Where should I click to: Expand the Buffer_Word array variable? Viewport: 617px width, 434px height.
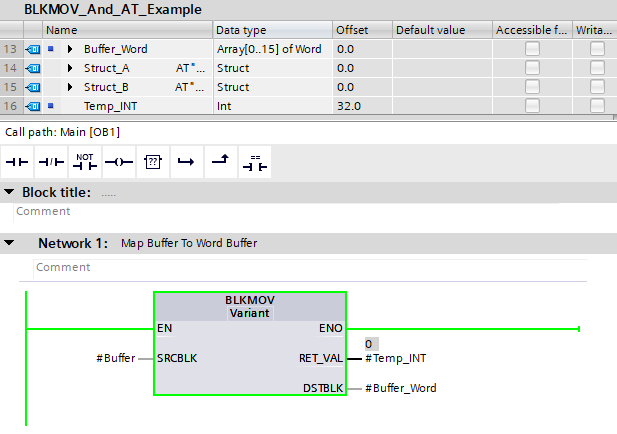[70, 49]
